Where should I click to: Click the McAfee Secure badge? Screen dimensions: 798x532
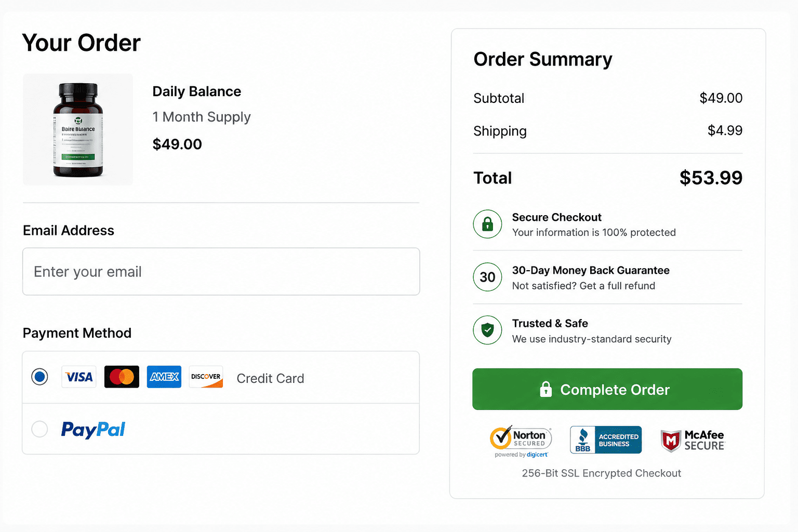point(692,441)
